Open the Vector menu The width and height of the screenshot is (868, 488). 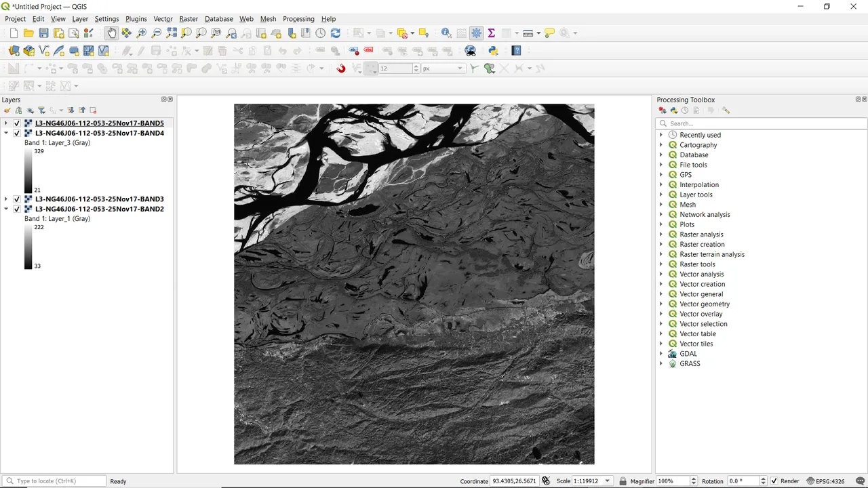[x=163, y=19]
